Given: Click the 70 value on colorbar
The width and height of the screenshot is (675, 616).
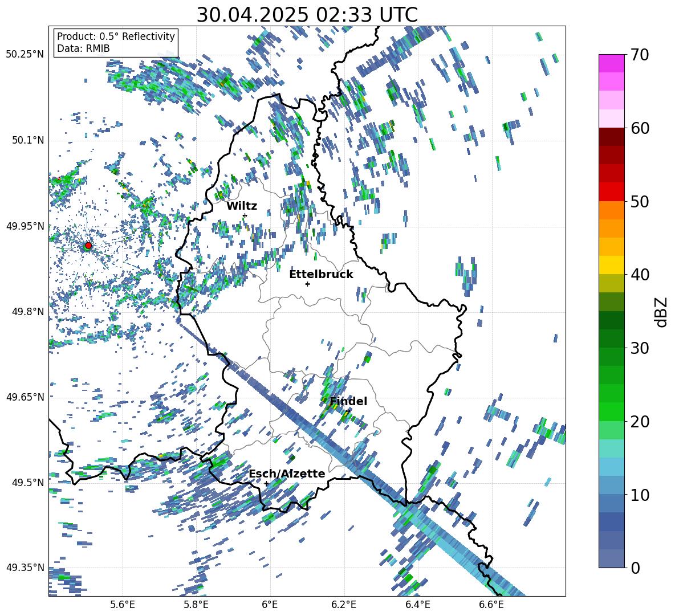Looking at the screenshot, I should tap(640, 55).
